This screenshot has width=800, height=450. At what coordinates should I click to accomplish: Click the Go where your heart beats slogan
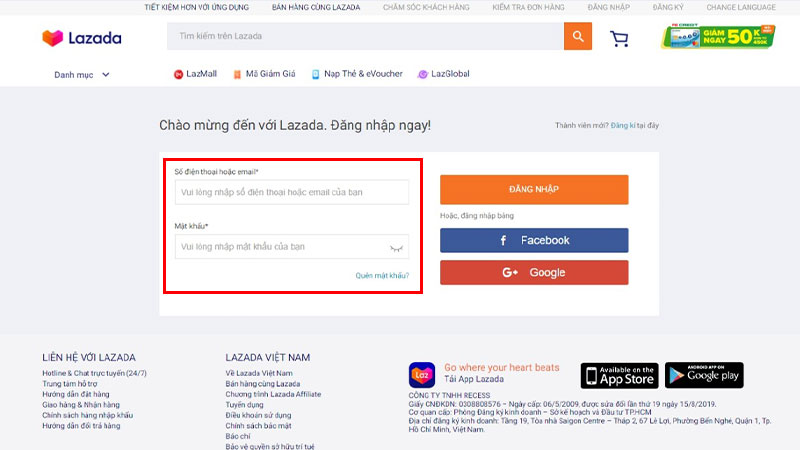pos(502,367)
